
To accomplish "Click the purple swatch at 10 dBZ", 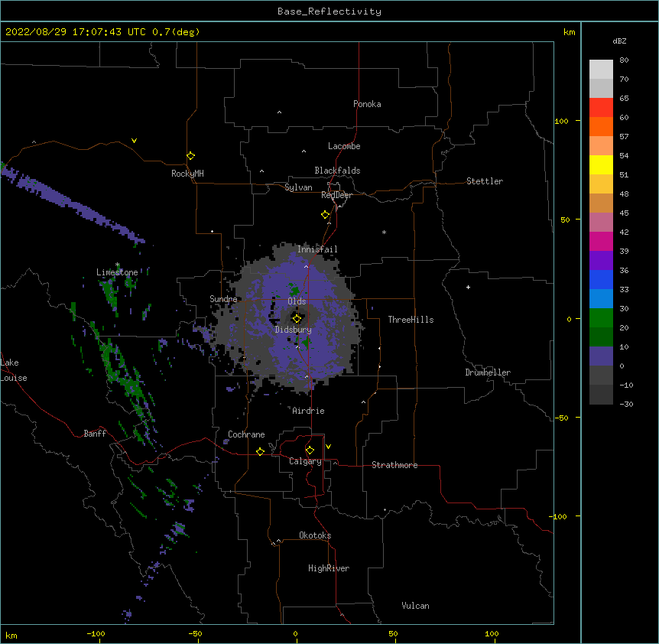I will coord(601,356).
